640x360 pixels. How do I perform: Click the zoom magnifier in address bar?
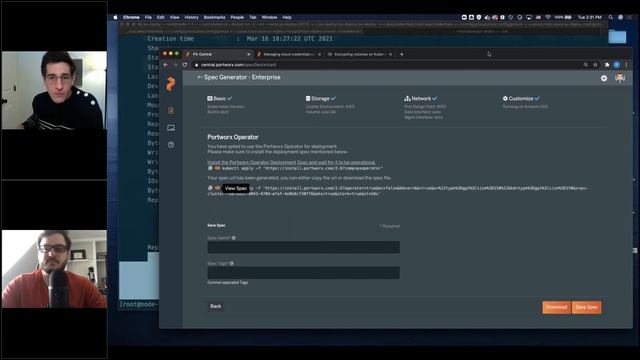[x=586, y=64]
